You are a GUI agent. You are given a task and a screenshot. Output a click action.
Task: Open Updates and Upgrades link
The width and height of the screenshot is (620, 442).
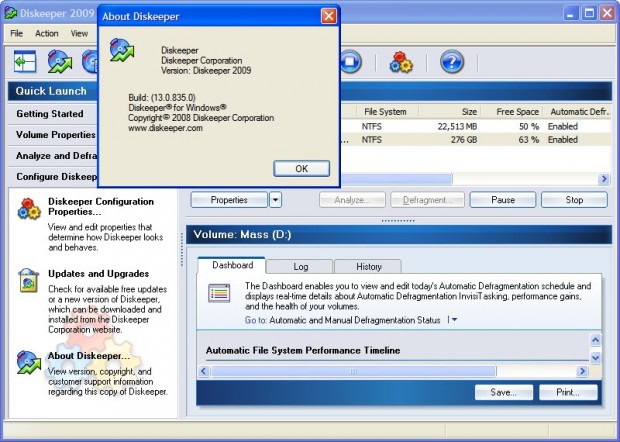pyautogui.click(x=98, y=274)
